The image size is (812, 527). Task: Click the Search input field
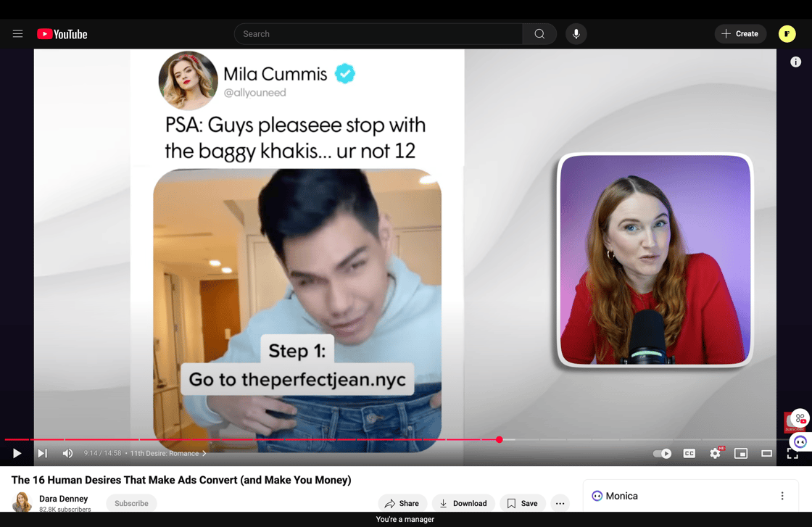pos(378,33)
